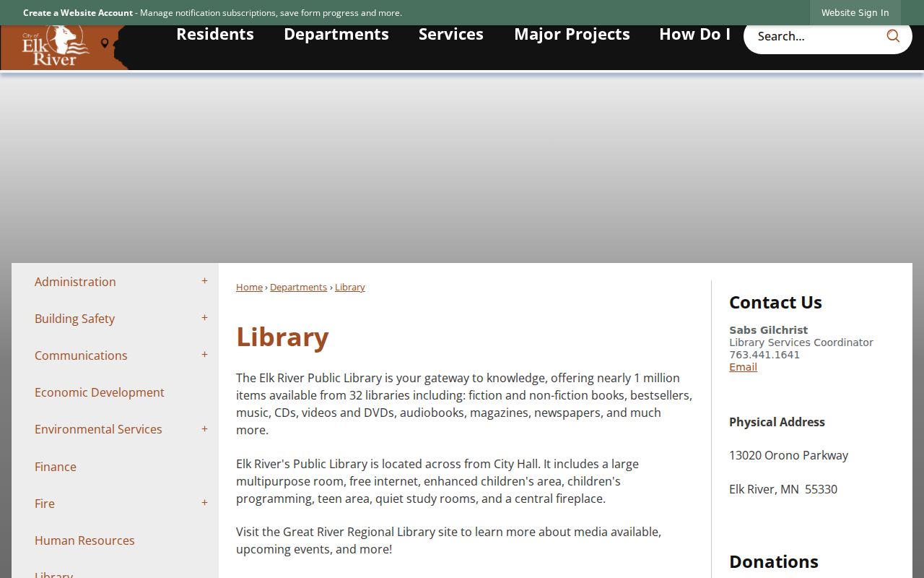This screenshot has width=924, height=578.
Task: Click the address 13020 Orono Parkway
Action: [788, 455]
